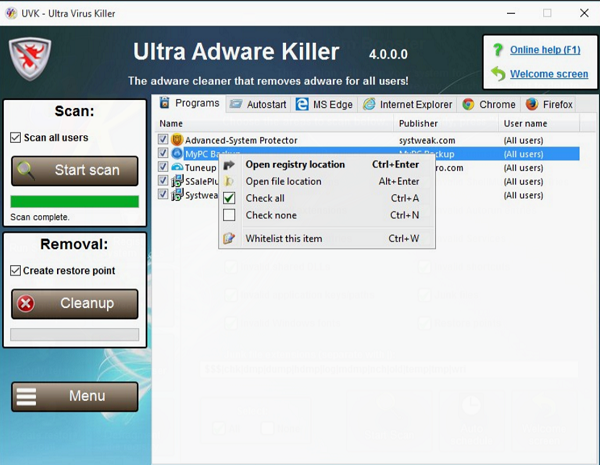
Task: Open the Online help (F1) link
Action: (x=545, y=50)
